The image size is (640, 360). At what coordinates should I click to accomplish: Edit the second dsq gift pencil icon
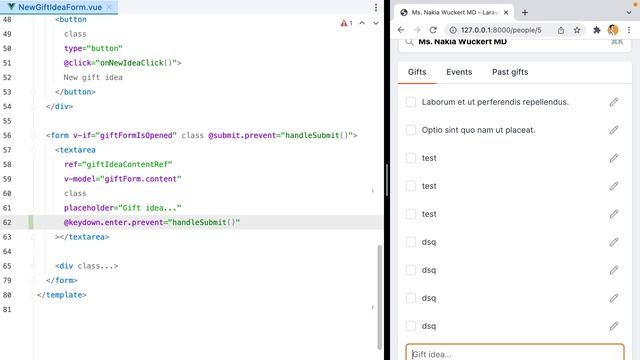point(613,270)
